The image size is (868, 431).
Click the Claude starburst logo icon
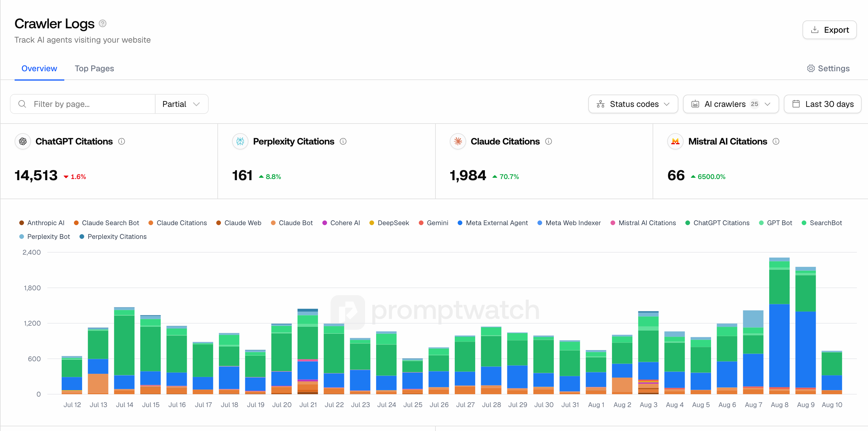458,141
